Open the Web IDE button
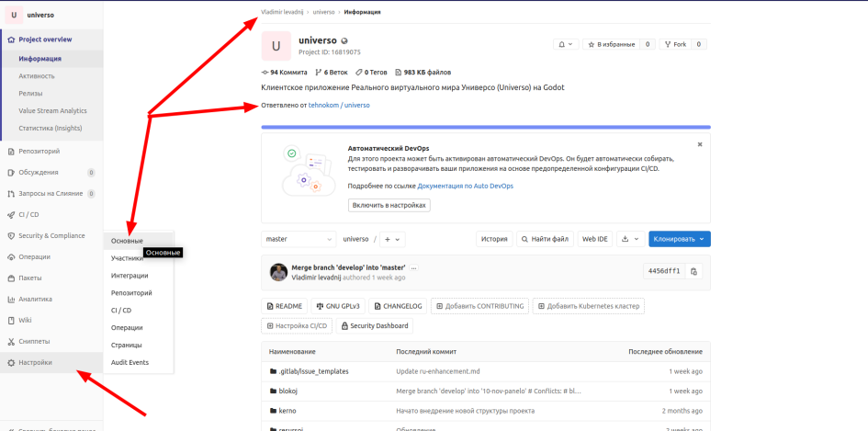 click(x=595, y=239)
